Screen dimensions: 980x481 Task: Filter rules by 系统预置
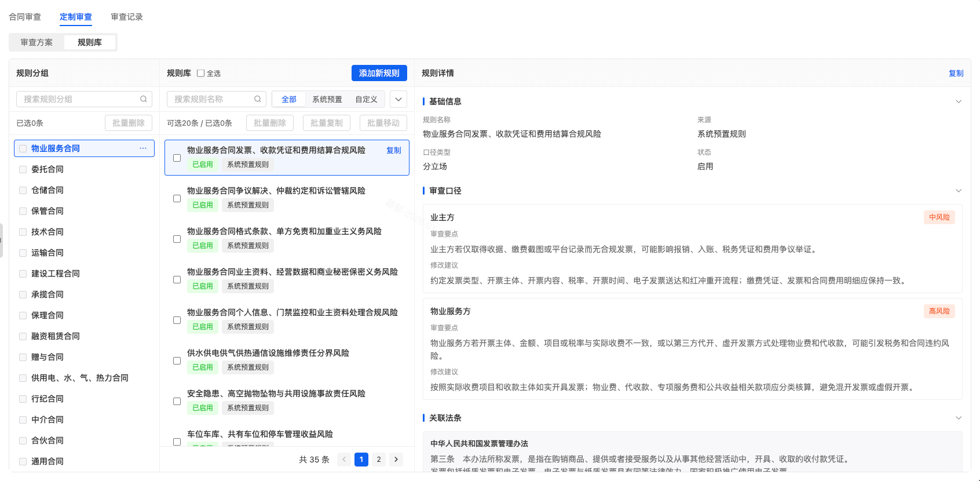[x=327, y=99]
